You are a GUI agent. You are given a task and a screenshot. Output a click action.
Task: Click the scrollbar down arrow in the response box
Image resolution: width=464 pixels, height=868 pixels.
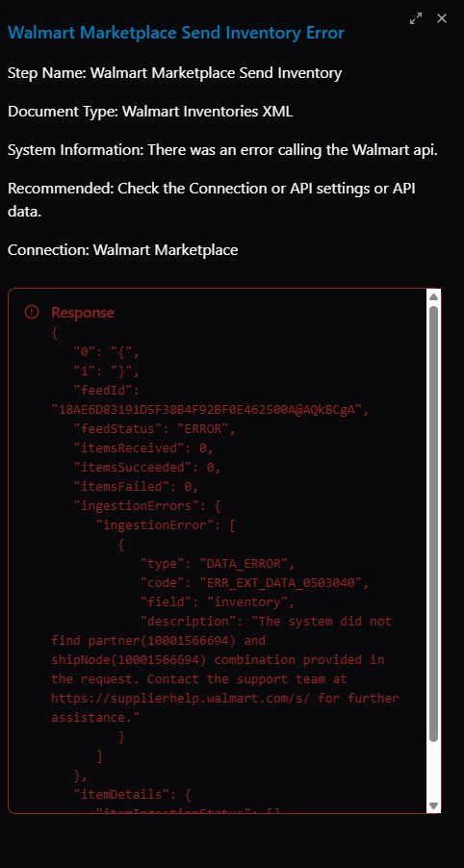[433, 805]
